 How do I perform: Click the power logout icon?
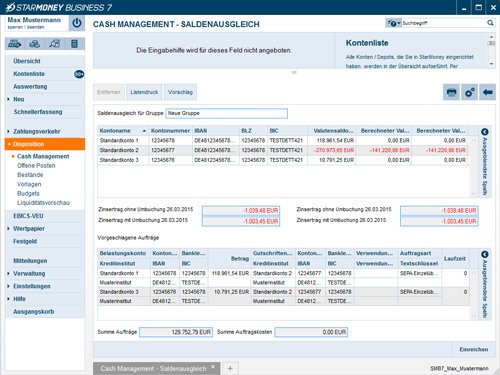pos(77,23)
